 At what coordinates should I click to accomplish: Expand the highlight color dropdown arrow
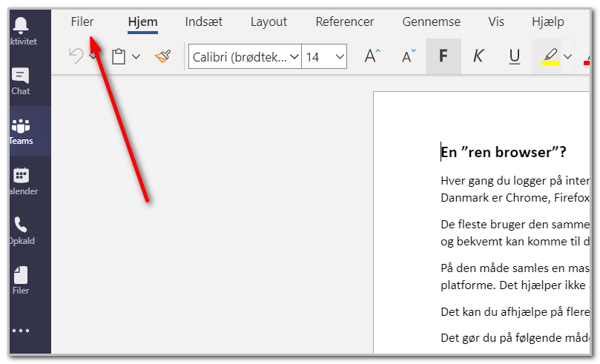568,56
